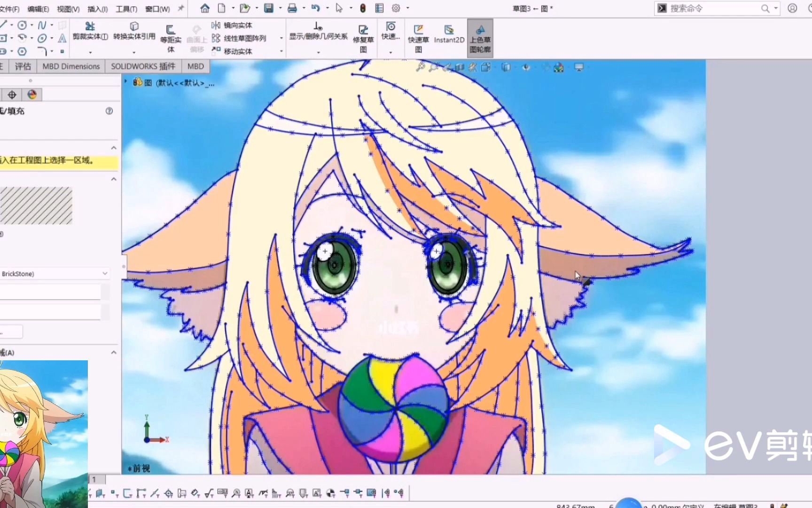This screenshot has height=508, width=812.
Task: Click the anime reference image thumbnail
Action: [44, 434]
